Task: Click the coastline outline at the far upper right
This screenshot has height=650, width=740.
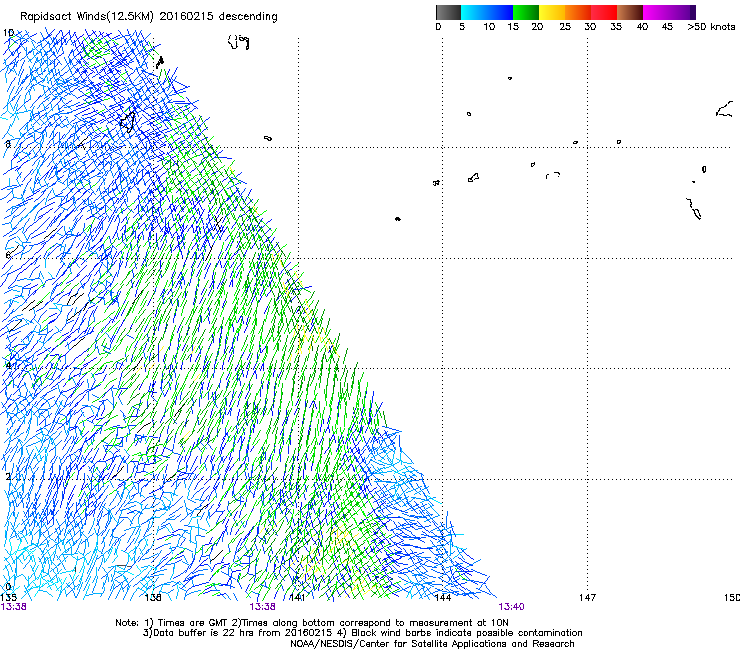Action: 724,109
